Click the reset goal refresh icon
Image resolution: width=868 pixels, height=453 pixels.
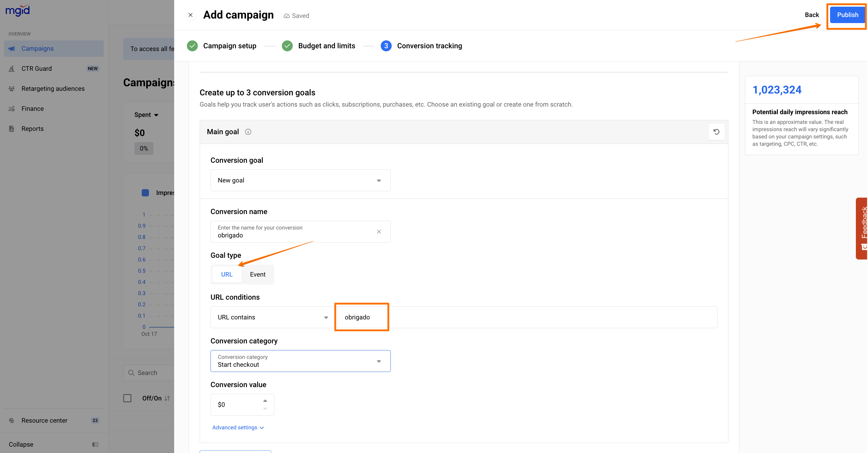click(x=716, y=132)
